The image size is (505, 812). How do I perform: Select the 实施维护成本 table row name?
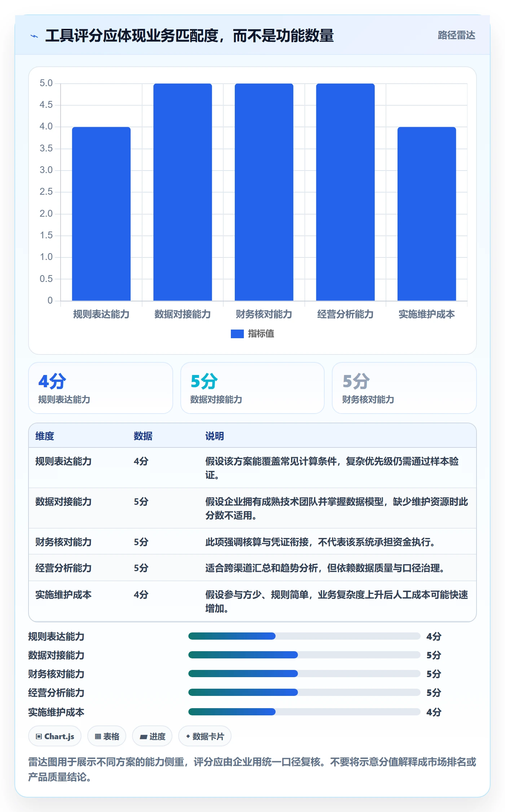coord(63,595)
